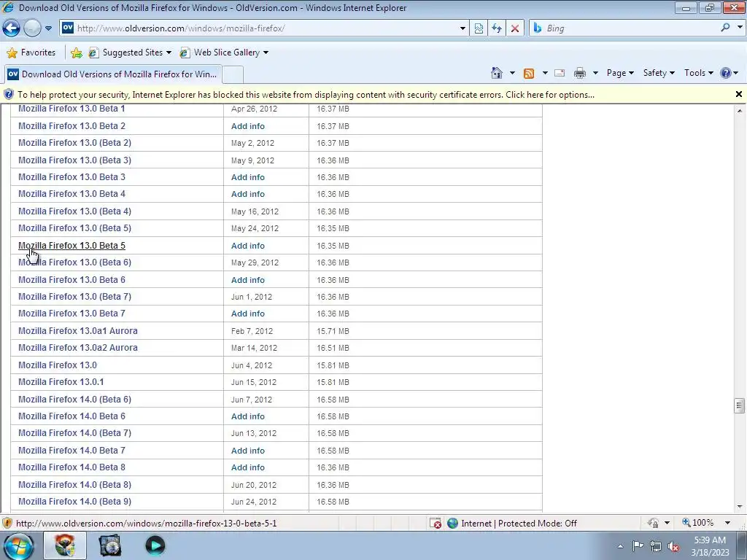Click Add info for 13.0 Beta 4
Screen dimensions: 747x560
click(248, 194)
